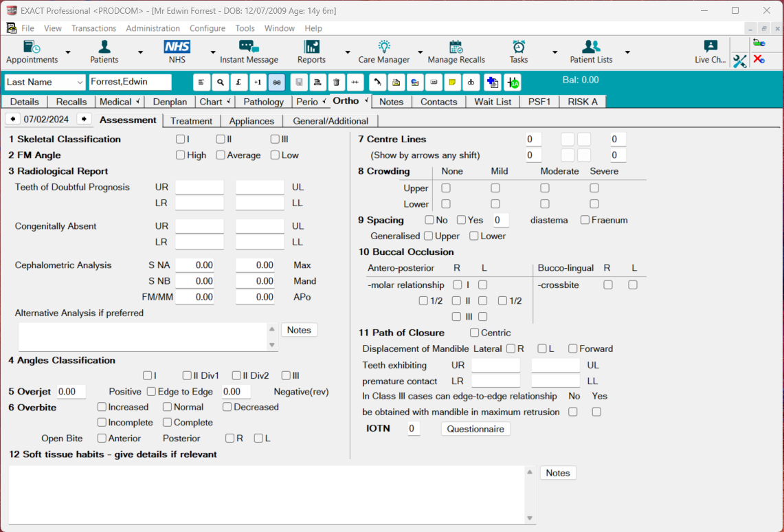
Task: Open the Patient Lists dropdown arrow
Action: [627, 52]
